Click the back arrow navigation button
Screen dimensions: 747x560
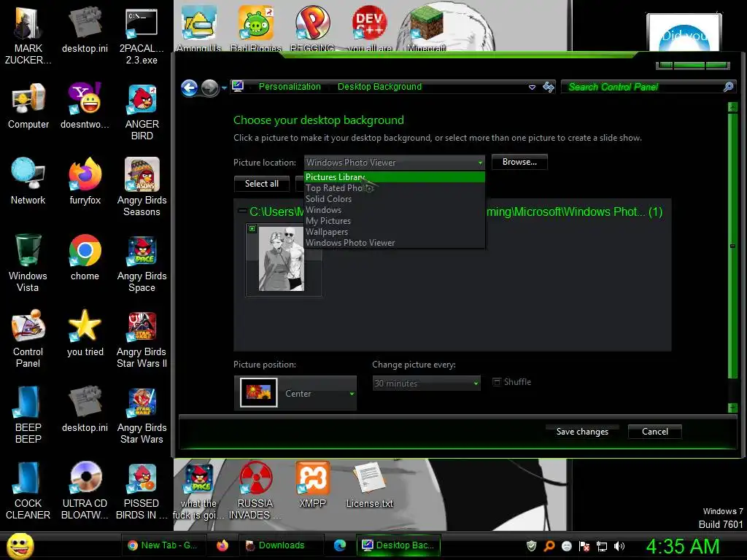190,87
